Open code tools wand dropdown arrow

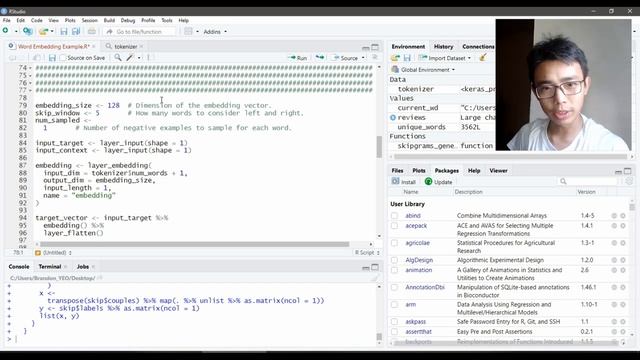tap(139, 58)
